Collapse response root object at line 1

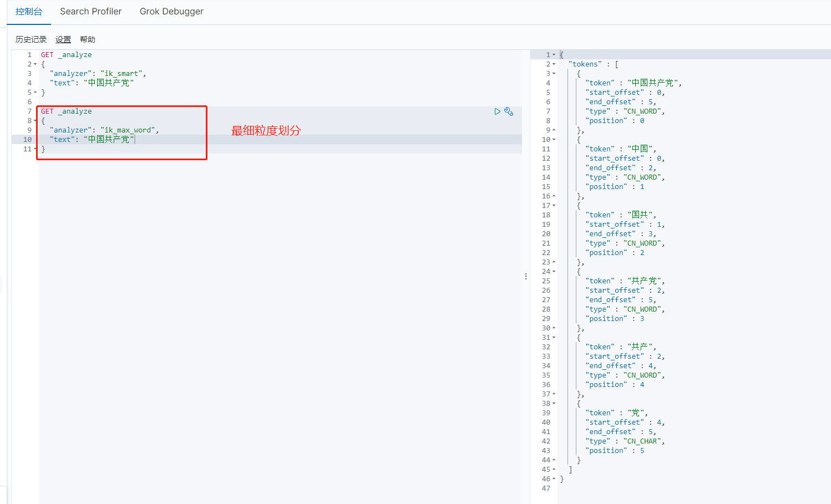click(x=554, y=55)
